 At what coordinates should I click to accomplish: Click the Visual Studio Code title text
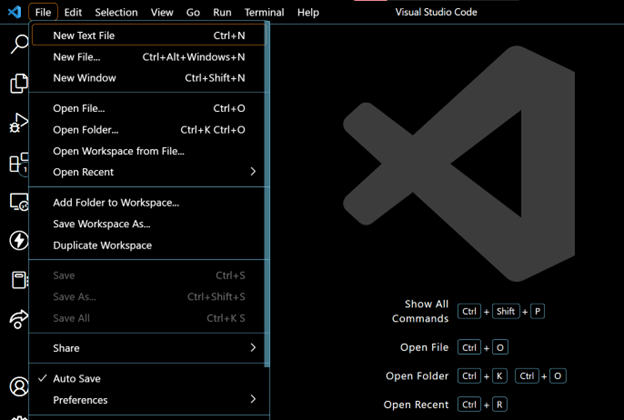pyautogui.click(x=436, y=12)
